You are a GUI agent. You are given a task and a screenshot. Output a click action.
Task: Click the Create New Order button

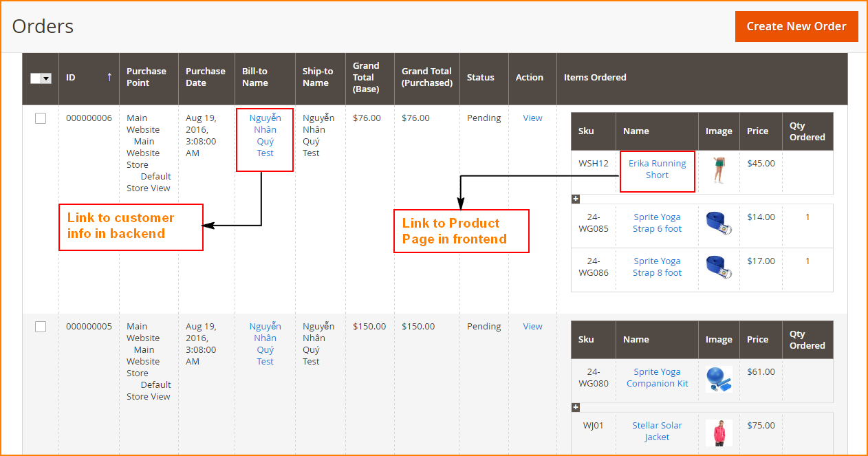coord(796,26)
